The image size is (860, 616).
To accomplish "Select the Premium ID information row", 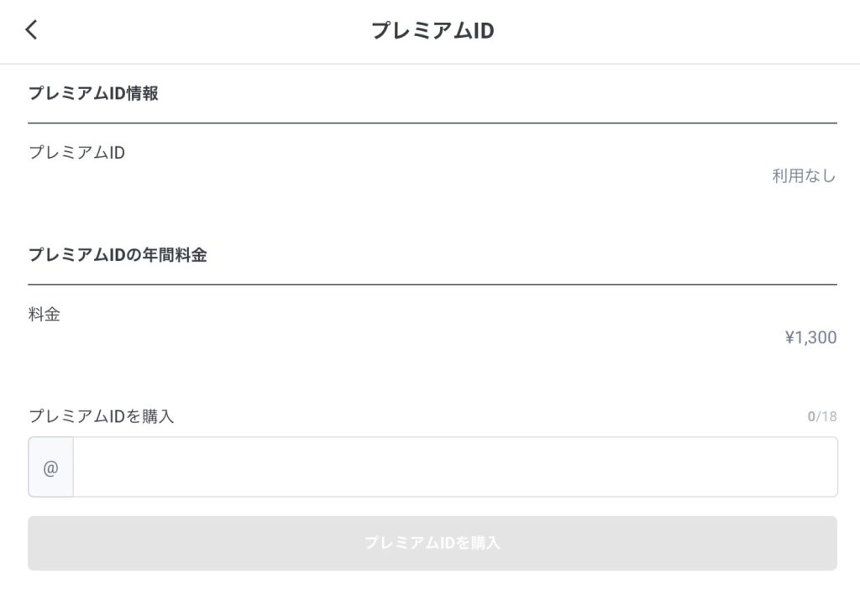I will click(430, 164).
